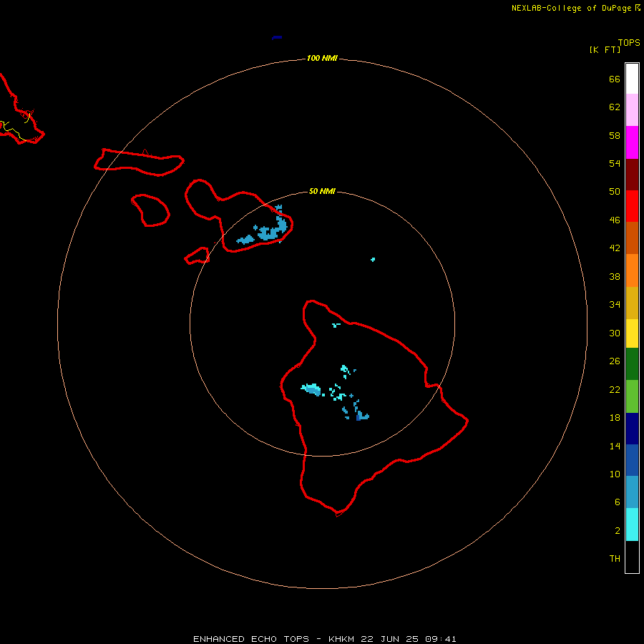Click the 50 NMI range ring label
This screenshot has height=644, width=644.
tap(322, 191)
